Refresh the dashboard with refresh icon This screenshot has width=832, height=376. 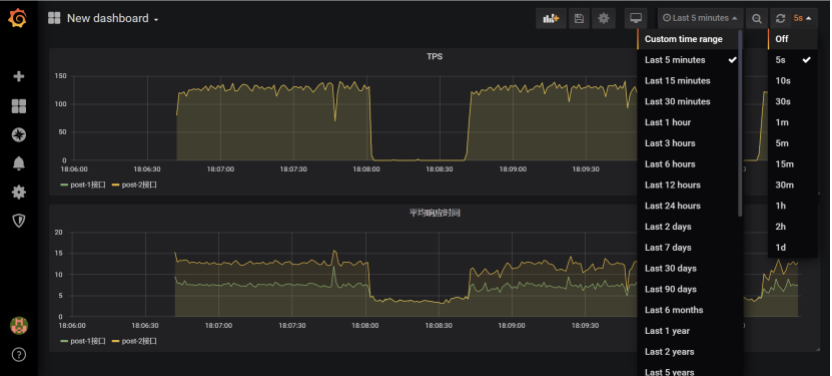[780, 19]
